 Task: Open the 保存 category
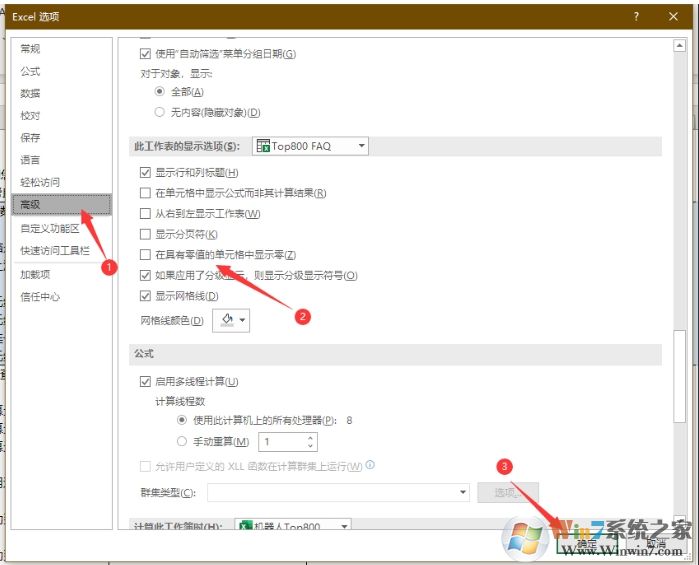click(x=30, y=137)
